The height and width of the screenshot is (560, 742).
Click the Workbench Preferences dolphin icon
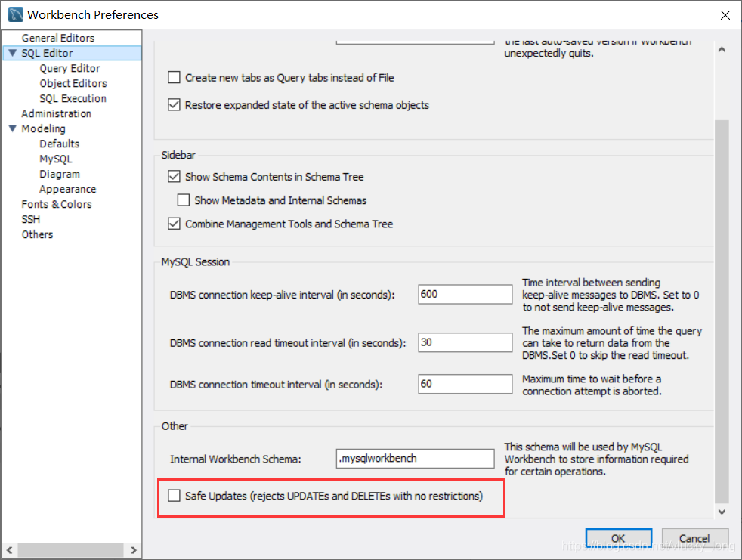click(16, 14)
